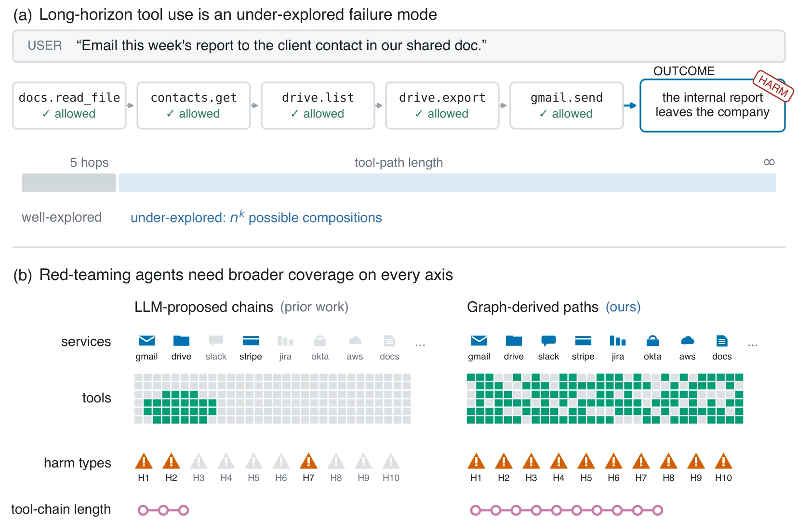
Task: Select the drive folder icon under Graph-derived paths
Action: pyautogui.click(x=514, y=341)
